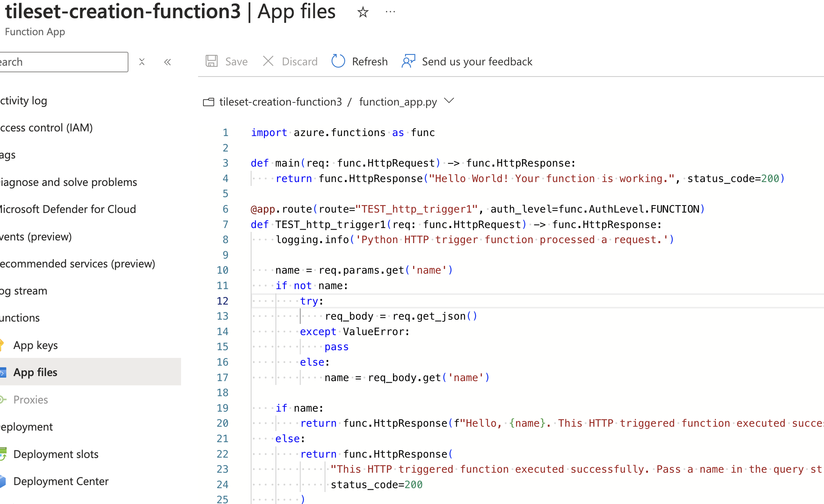Toggle App keys section visibility
Viewport: 824px width, 504px height.
tap(35, 345)
